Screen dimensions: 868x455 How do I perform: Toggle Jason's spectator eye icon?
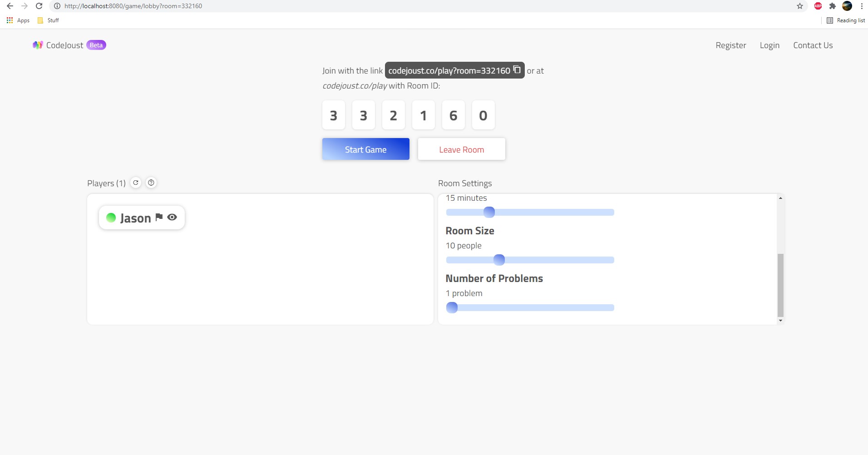[x=172, y=217]
